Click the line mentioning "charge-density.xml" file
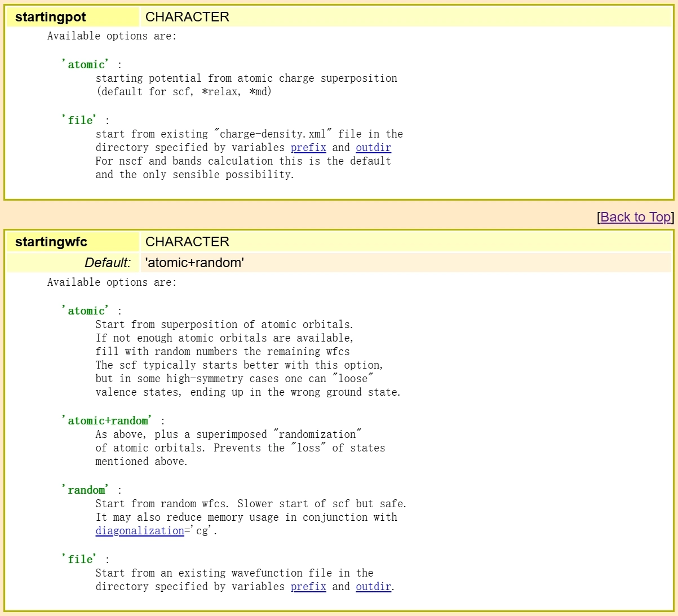Screen dimensions: 678x616 tap(249, 134)
